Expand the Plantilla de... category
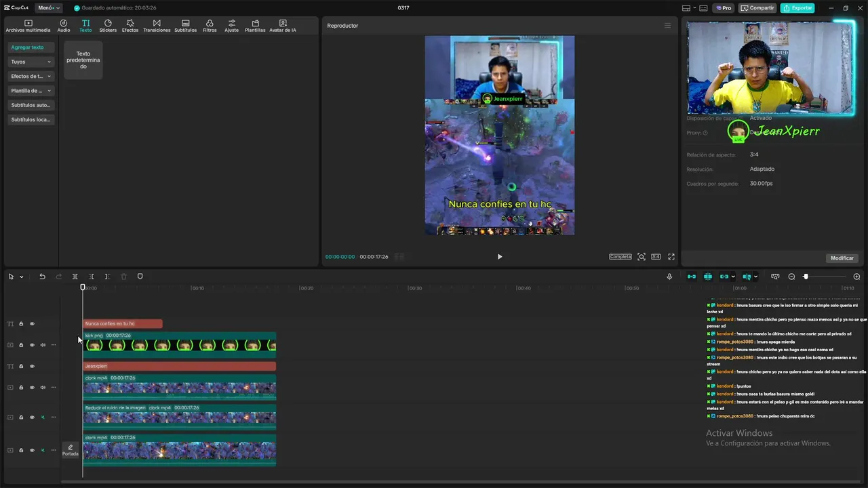The image size is (868, 488). pos(31,91)
